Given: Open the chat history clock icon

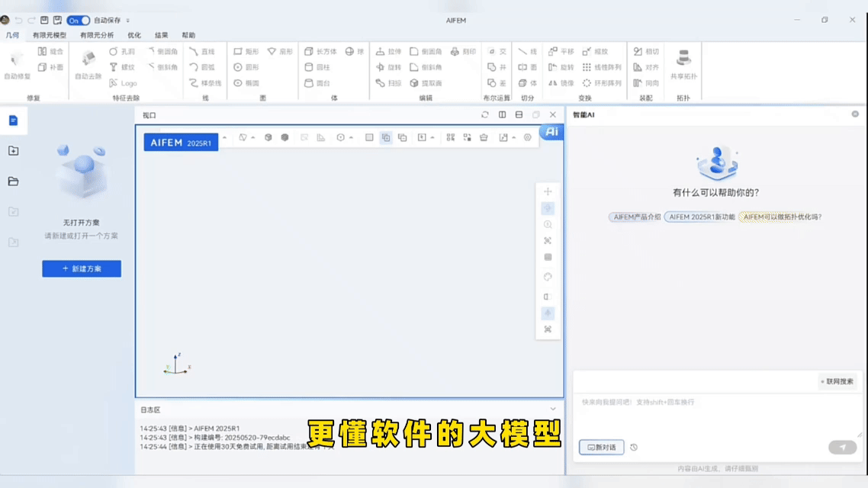Looking at the screenshot, I should coord(634,447).
